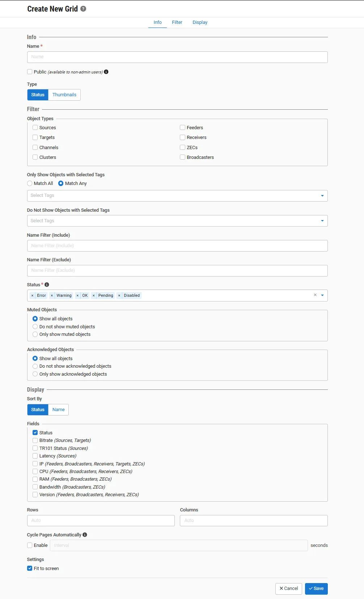364x599 pixels.
Task: Click the info icon beside Status label
Action: (47, 284)
